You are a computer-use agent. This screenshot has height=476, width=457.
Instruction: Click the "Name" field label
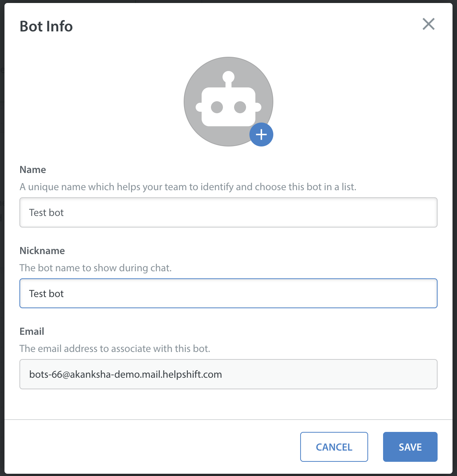coord(33,170)
